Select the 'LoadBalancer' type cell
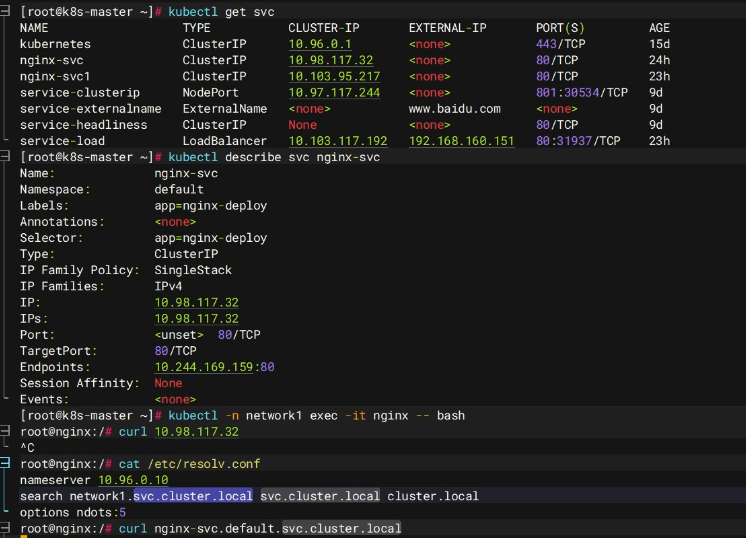Viewport: 746px width, 538px height. [225, 141]
